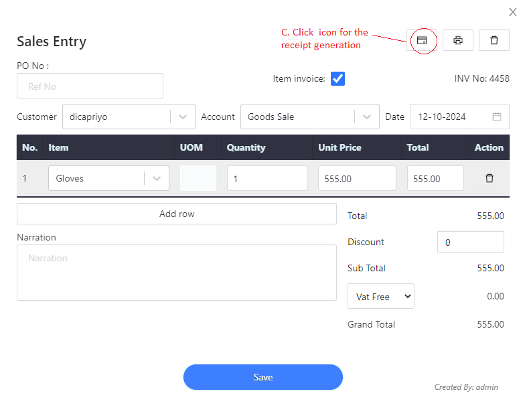Click Add row button
This screenshot has height=420, width=525.
pos(177,214)
